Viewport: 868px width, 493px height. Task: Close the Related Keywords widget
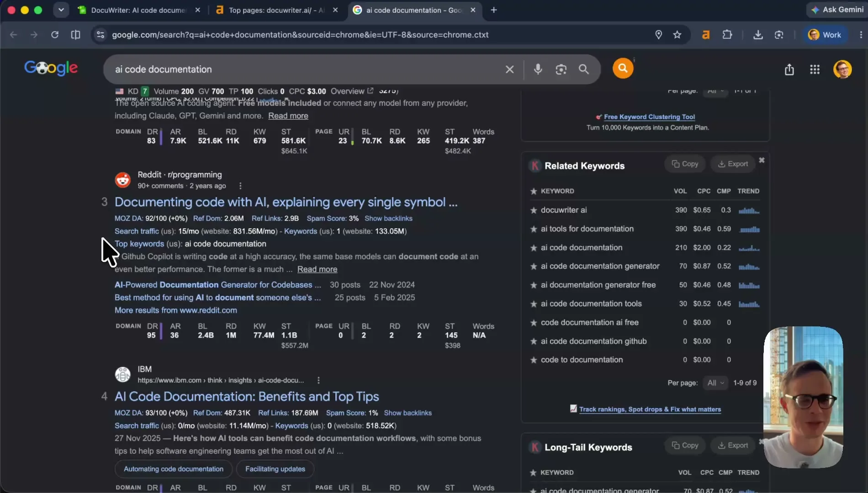[762, 160]
